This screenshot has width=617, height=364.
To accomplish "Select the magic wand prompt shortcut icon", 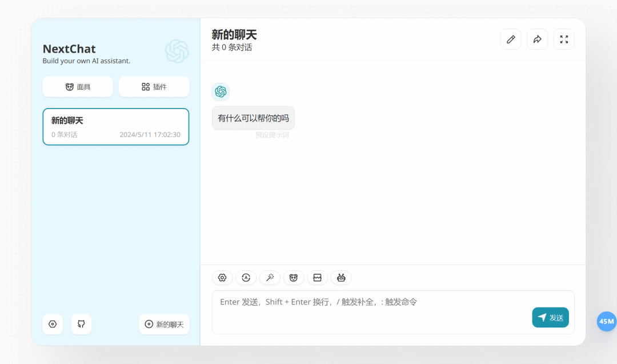I will click(270, 278).
